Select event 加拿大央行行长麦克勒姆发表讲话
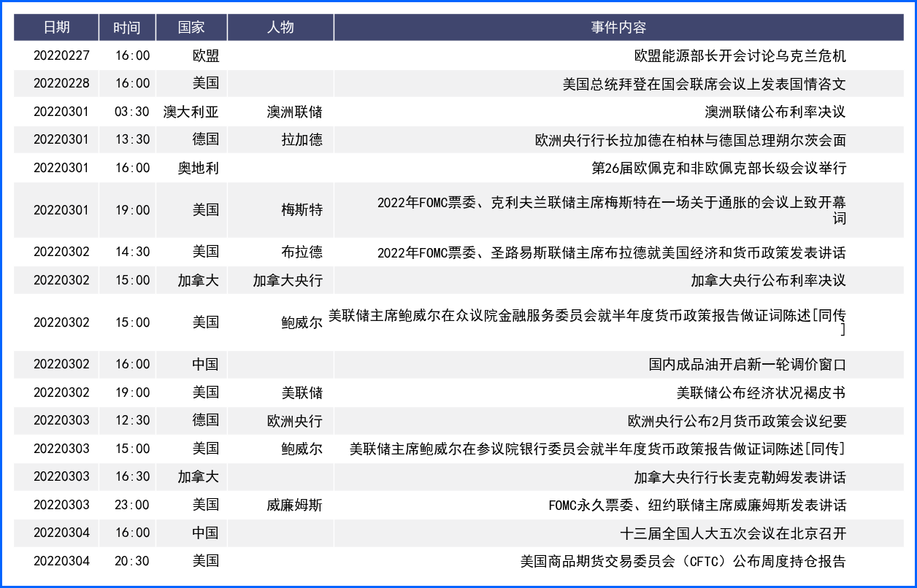Viewport: 917px width, 588px height. point(740,477)
